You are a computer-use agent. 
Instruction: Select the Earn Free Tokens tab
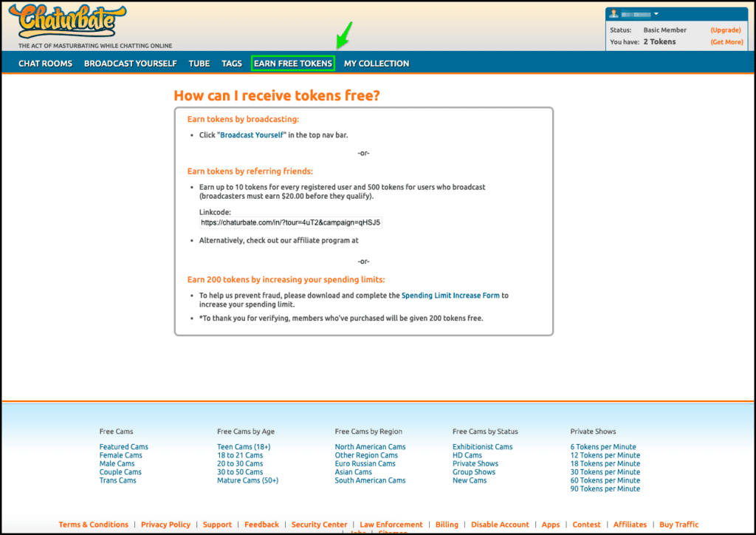click(292, 64)
